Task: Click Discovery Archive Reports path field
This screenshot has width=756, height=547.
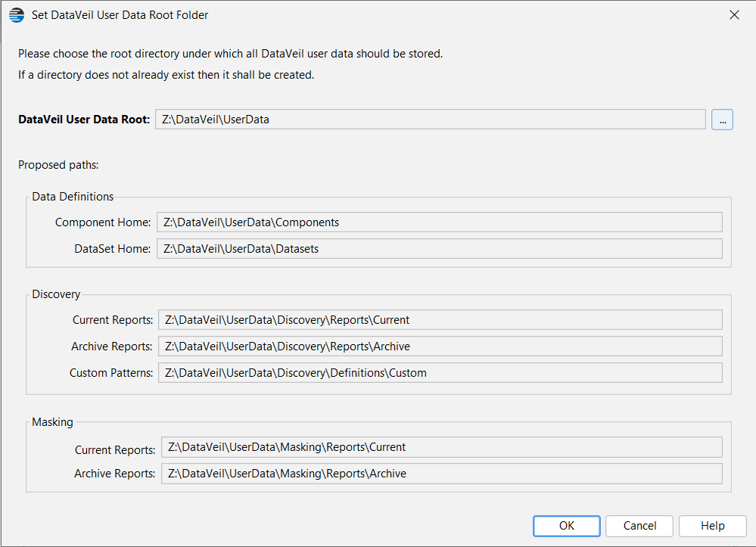Action: (x=440, y=347)
